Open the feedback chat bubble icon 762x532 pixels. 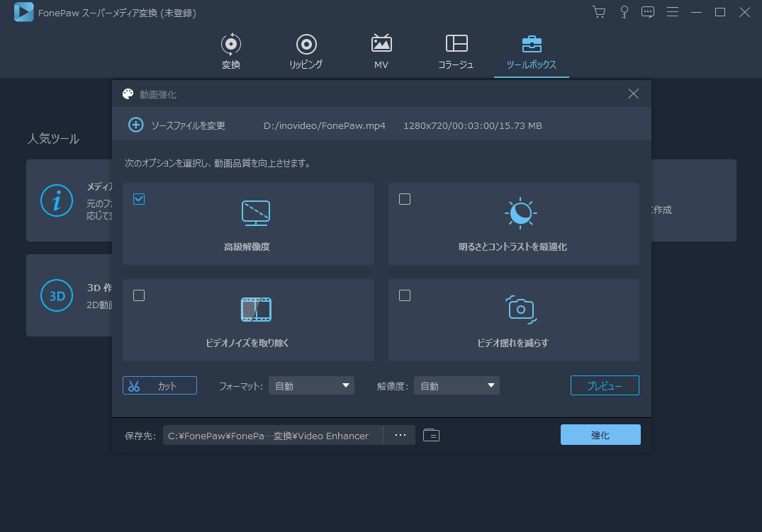[648, 12]
